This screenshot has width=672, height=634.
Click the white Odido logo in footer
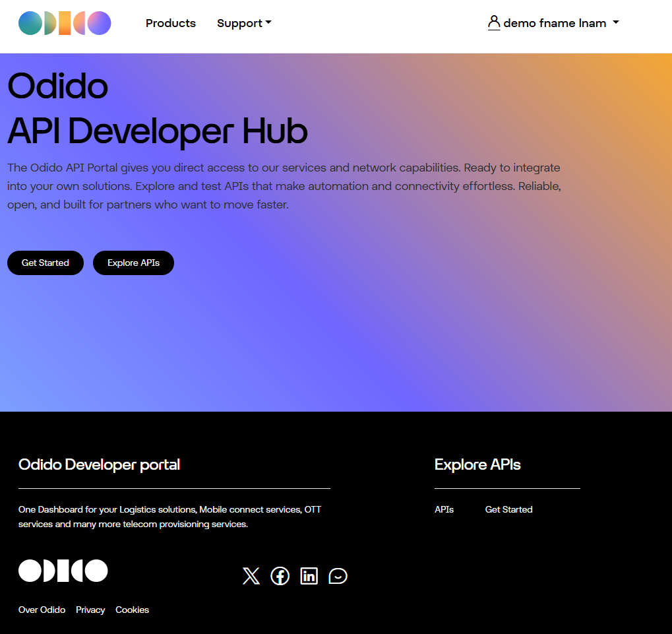click(x=63, y=571)
